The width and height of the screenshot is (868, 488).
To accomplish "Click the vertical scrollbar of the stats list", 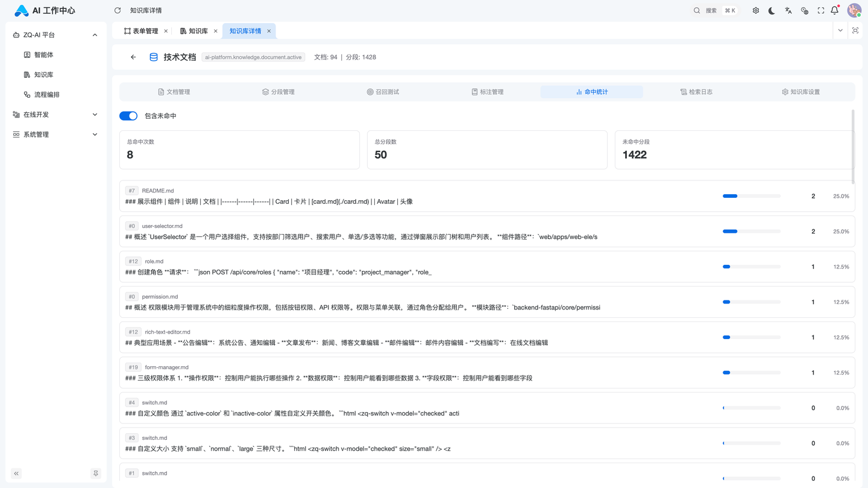I will coord(853,147).
